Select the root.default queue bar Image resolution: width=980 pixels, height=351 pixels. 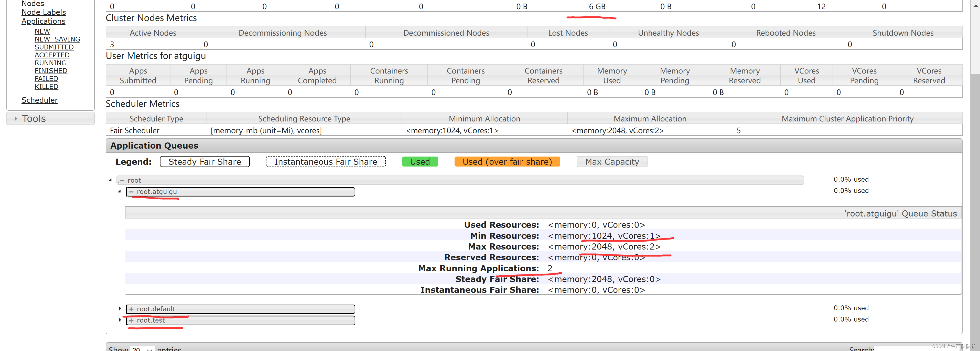[x=241, y=309]
